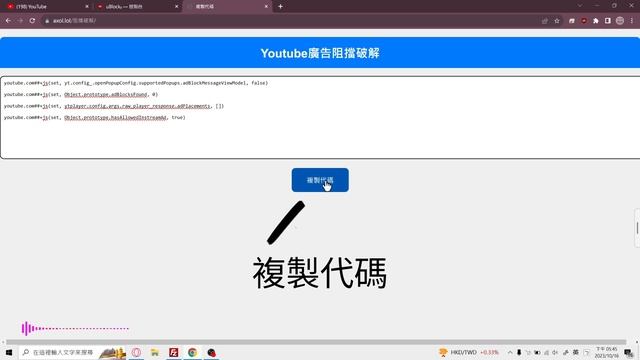This screenshot has width=640, height=360.
Task: Open the input language indicator in tray
Action: pyautogui.click(x=576, y=352)
